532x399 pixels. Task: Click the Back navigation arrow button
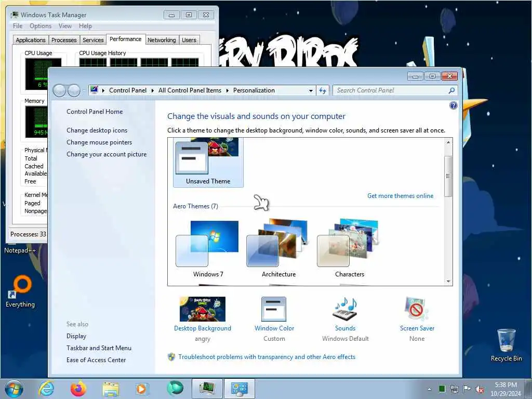coord(59,90)
